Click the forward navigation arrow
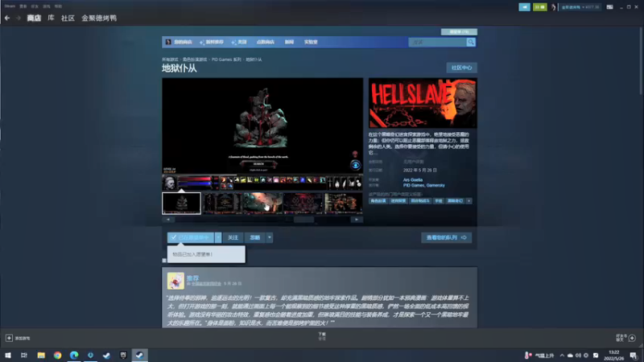This screenshot has height=362, width=644. pyautogui.click(x=18, y=18)
